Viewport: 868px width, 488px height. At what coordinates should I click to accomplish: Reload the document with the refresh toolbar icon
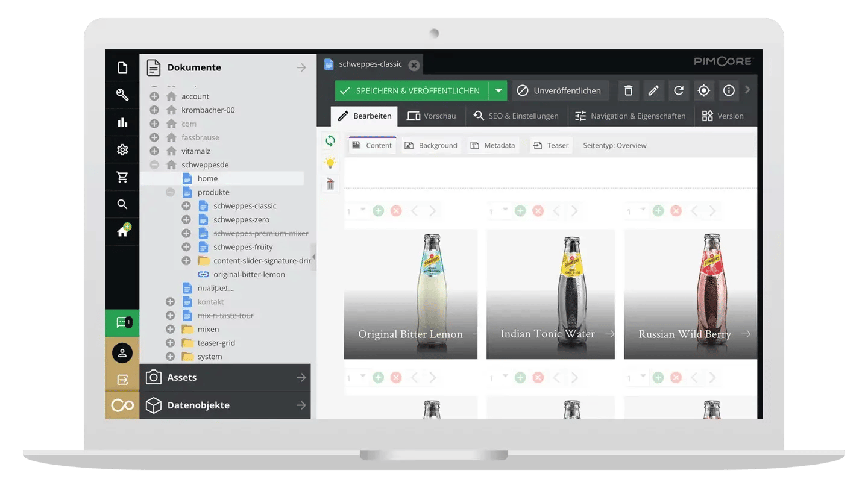(x=679, y=90)
